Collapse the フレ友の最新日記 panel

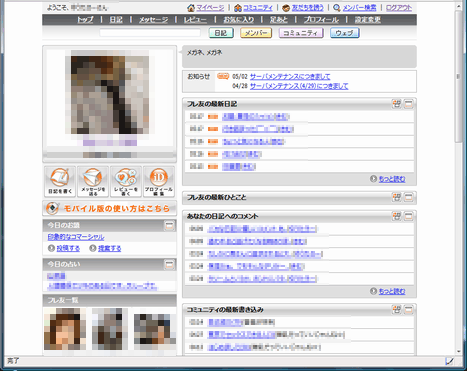pyautogui.click(x=408, y=104)
